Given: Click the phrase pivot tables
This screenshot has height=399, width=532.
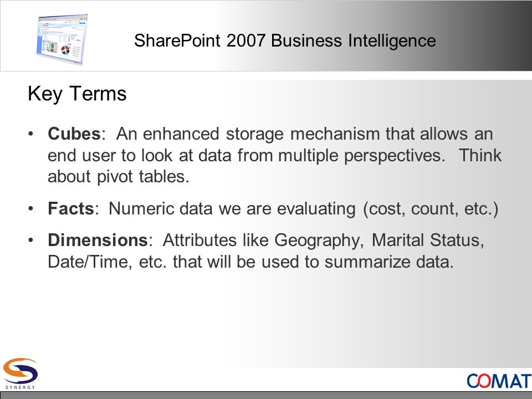Looking at the screenshot, I should click(x=142, y=177).
